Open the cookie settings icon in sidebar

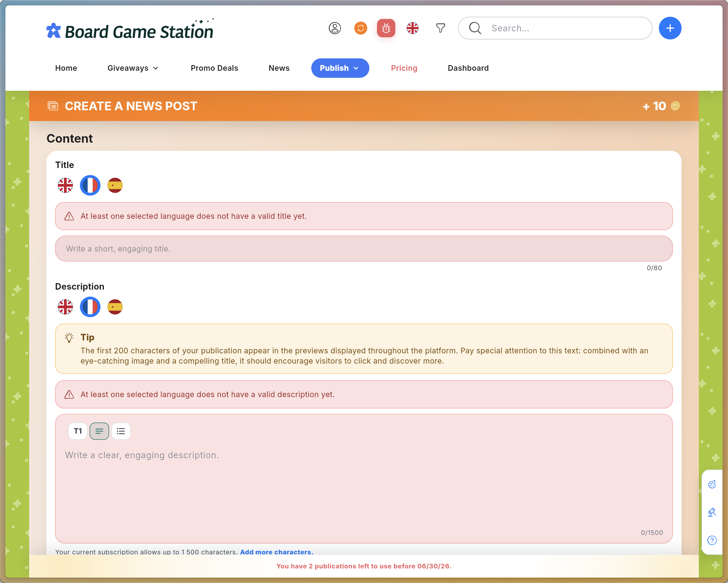pos(712,484)
